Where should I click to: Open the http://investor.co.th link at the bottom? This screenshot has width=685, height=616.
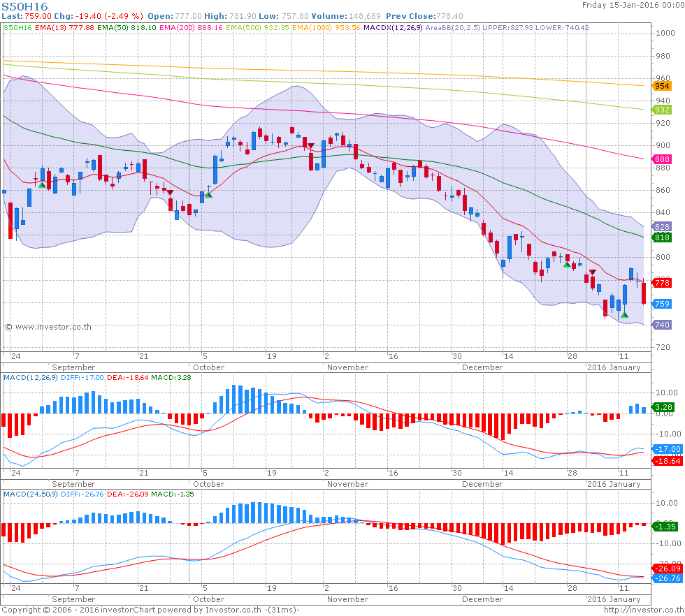pyautogui.click(x=644, y=610)
